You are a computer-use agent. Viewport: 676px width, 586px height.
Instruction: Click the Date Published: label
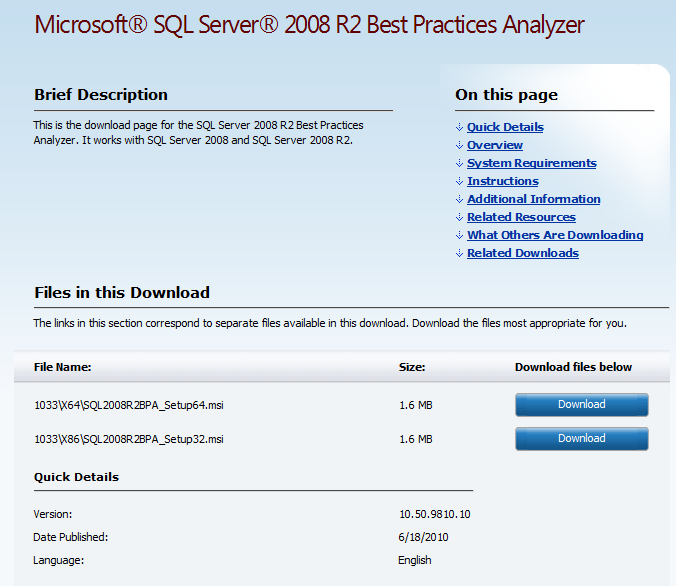coord(71,537)
